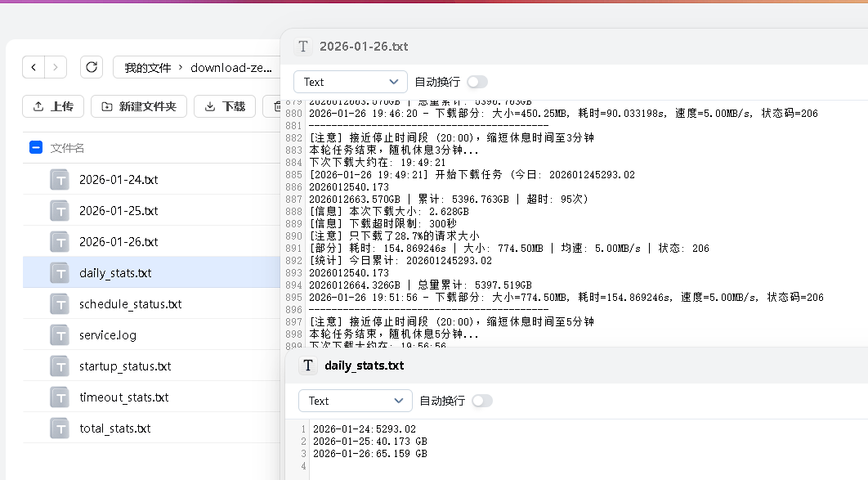This screenshot has width=868, height=480.
Task: Click log line 884 下次下载大约在: 19:49:21
Action: point(377,162)
